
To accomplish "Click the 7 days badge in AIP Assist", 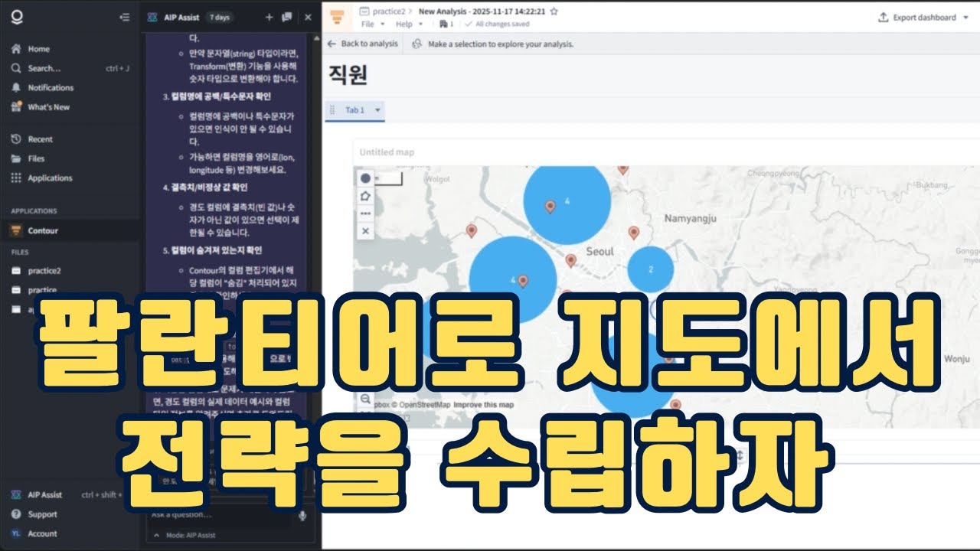I will point(220,17).
